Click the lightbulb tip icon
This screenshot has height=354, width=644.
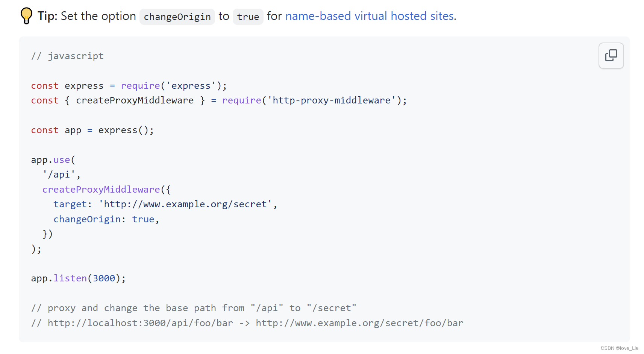point(26,16)
